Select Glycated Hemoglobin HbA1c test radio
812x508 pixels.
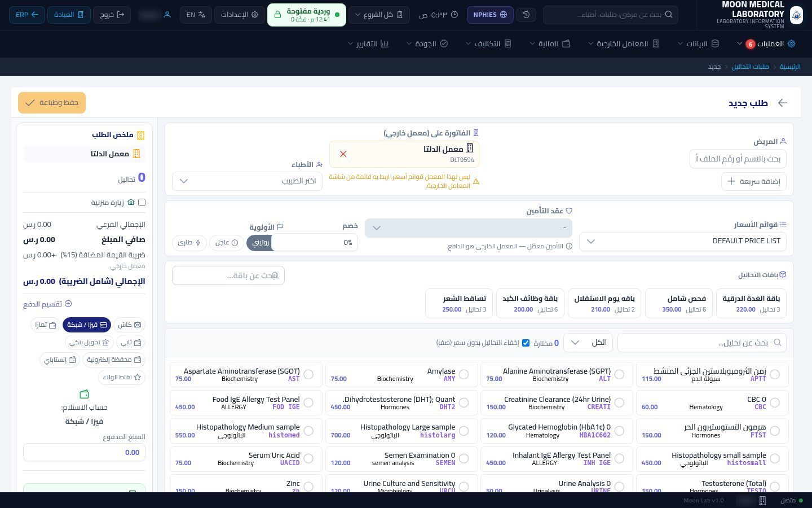pyautogui.click(x=619, y=431)
